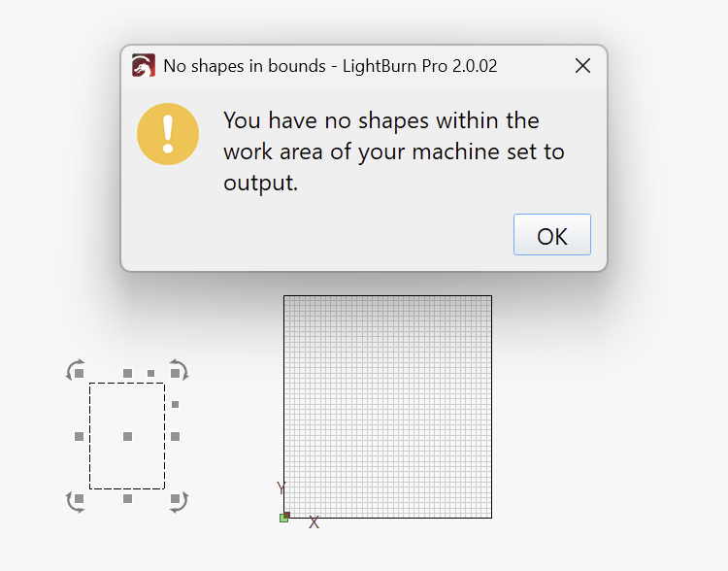Select the bottom-middle resize handle
Viewport: 728px width, 571px height.
coord(127,499)
